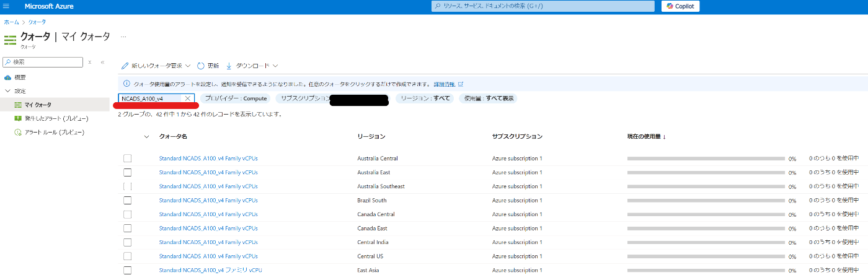This screenshot has width=868, height=275.
Task: Check the Australia Southeast row checkbox
Action: pyautogui.click(x=127, y=186)
